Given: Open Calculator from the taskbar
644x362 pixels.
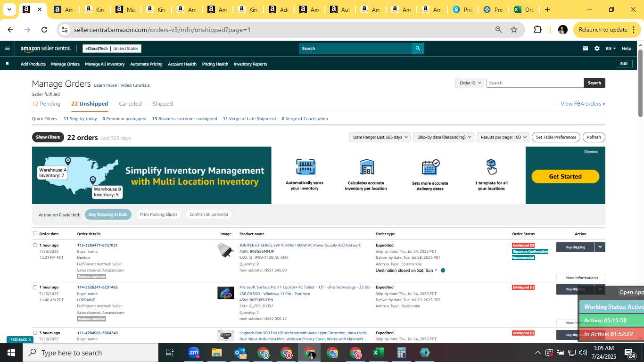Looking at the screenshot, I should point(401,353).
